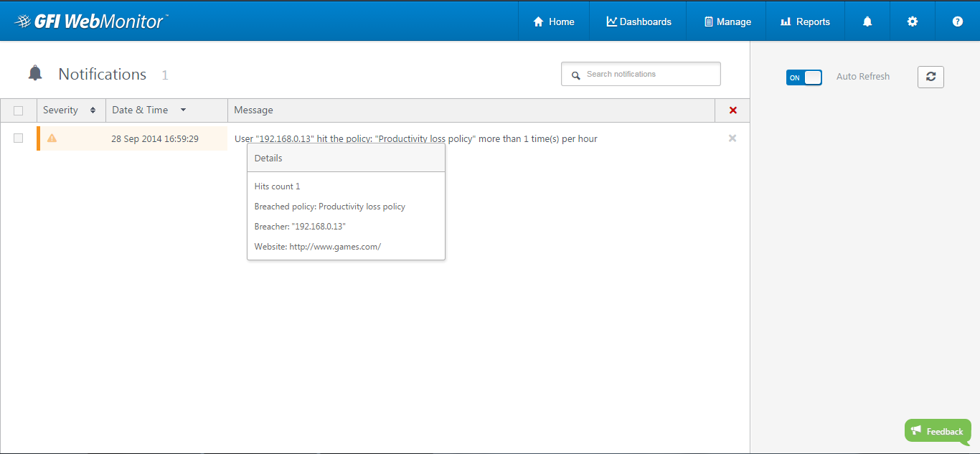Click the Message column header
This screenshot has height=454, width=980.
pos(471,110)
